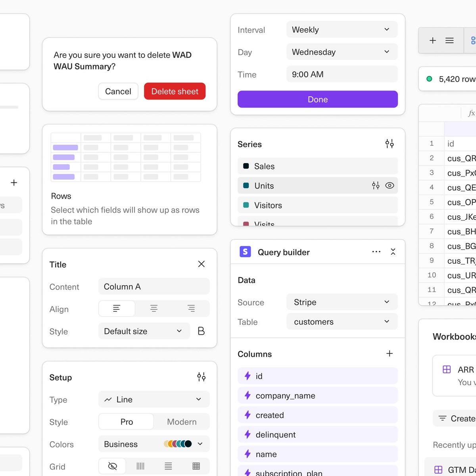Click the fx formula icon
This screenshot has height=476, width=476.
tap(471, 113)
